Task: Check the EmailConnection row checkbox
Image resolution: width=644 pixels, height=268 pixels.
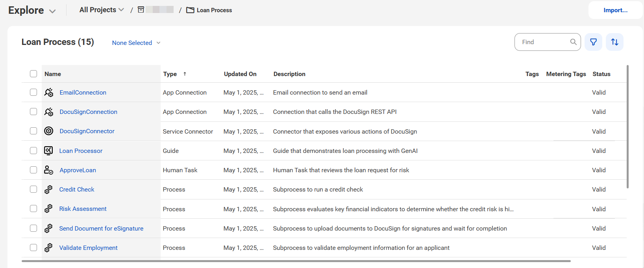Action: 33,92
